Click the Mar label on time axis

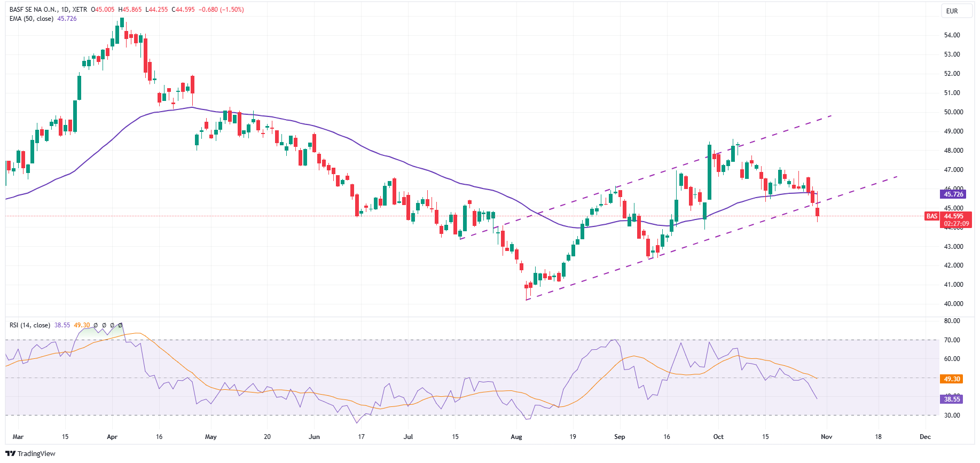(x=18, y=437)
